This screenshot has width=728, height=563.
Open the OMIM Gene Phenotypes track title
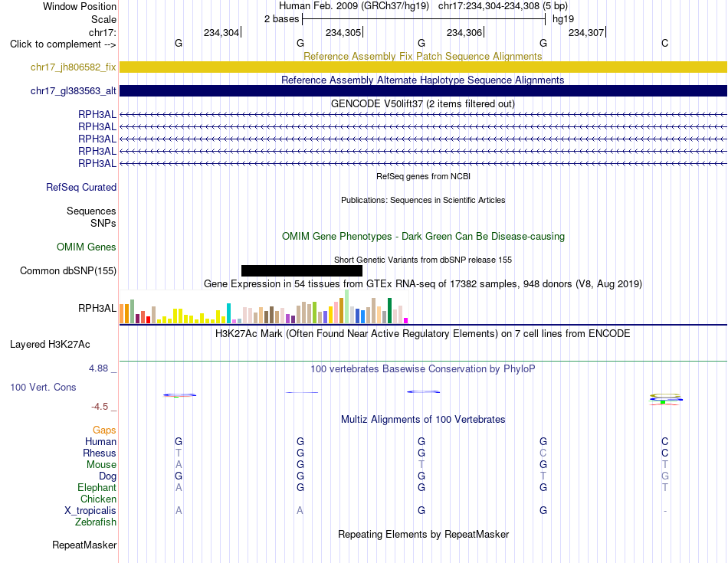tap(423, 236)
